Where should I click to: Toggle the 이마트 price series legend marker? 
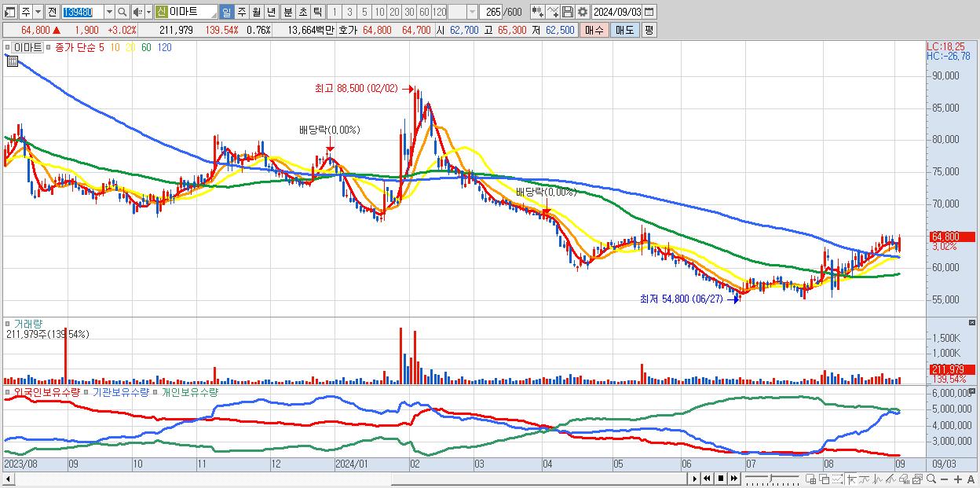click(9, 48)
